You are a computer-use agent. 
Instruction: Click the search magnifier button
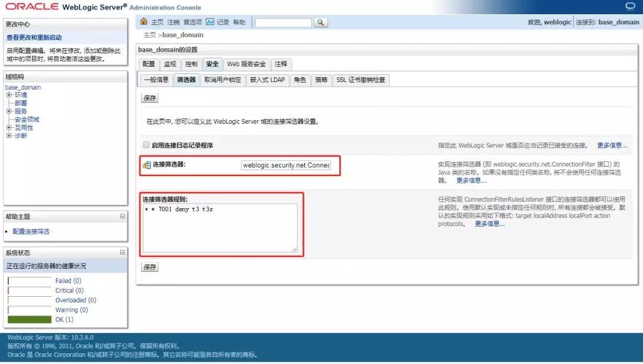[x=321, y=23]
